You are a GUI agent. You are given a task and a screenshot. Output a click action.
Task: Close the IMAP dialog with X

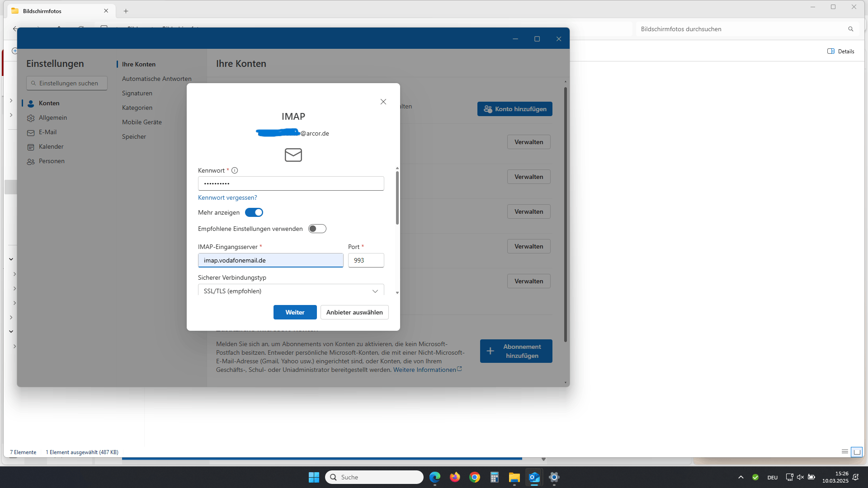point(383,102)
